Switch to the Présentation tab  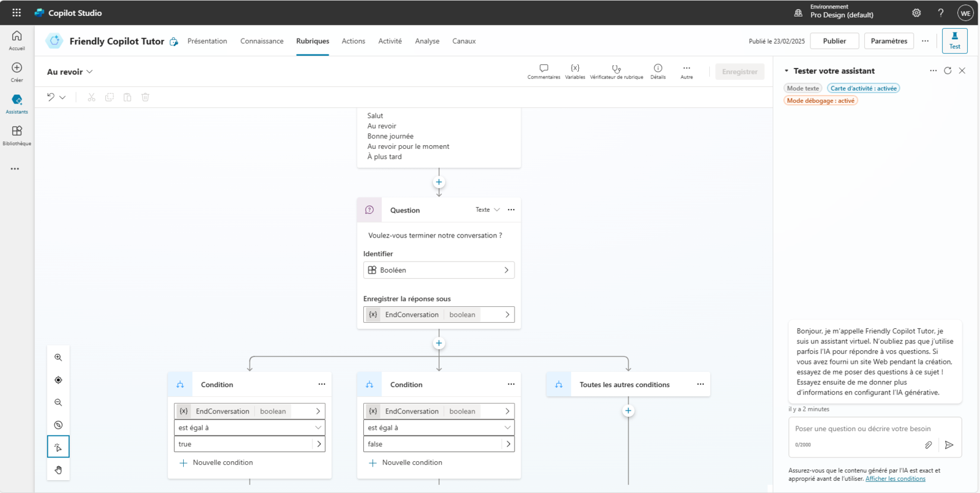pos(207,41)
